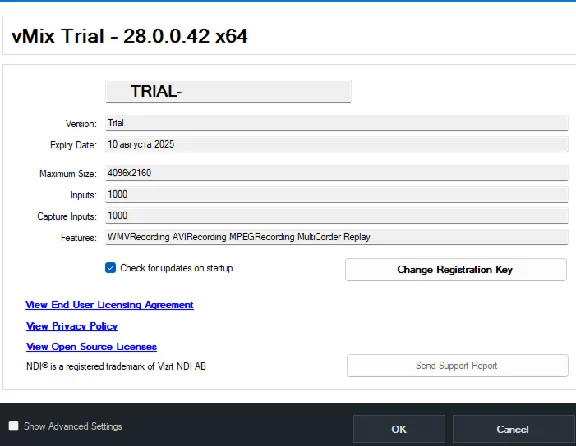Click Send Support Report button
Screen dimensions: 576x446
tap(458, 366)
